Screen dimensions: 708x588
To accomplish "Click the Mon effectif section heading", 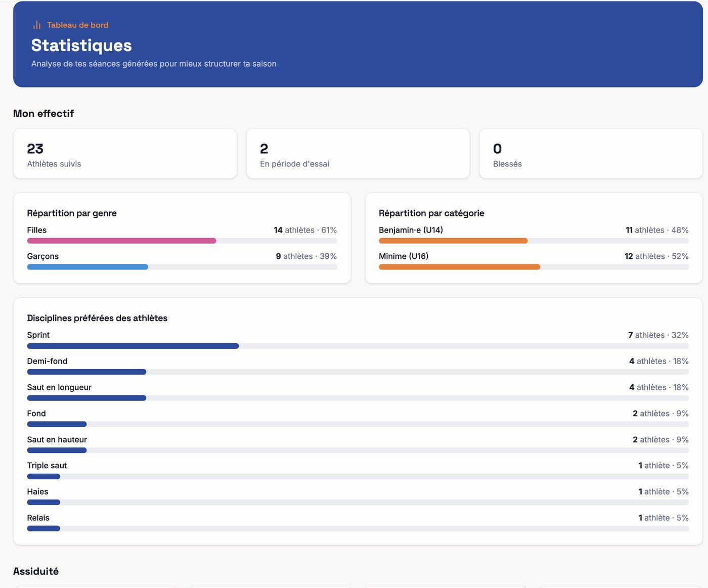I will click(43, 114).
